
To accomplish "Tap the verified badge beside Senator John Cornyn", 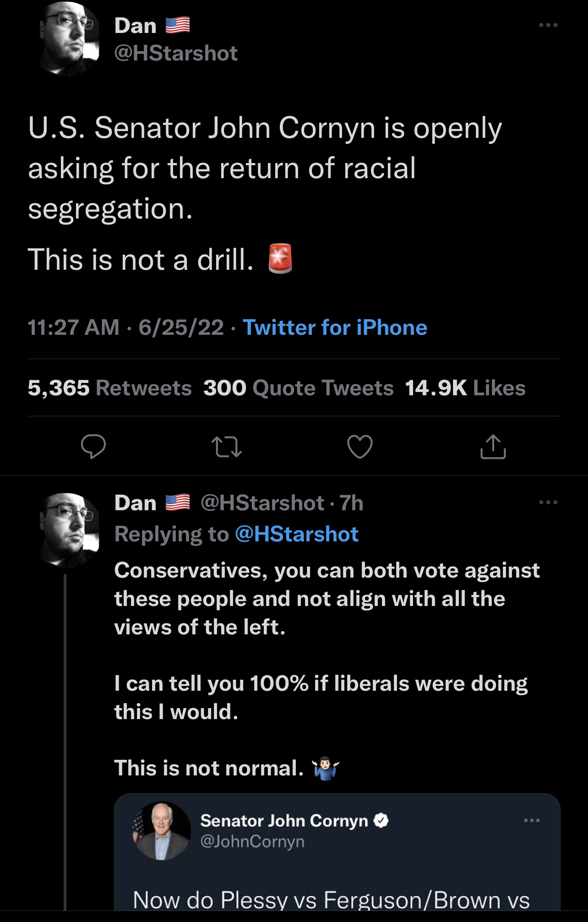I will [381, 821].
